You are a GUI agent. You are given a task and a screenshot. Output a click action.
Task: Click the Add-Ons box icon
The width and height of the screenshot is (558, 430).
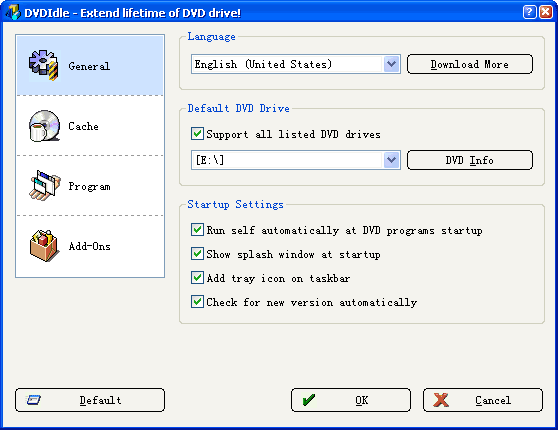(43, 246)
